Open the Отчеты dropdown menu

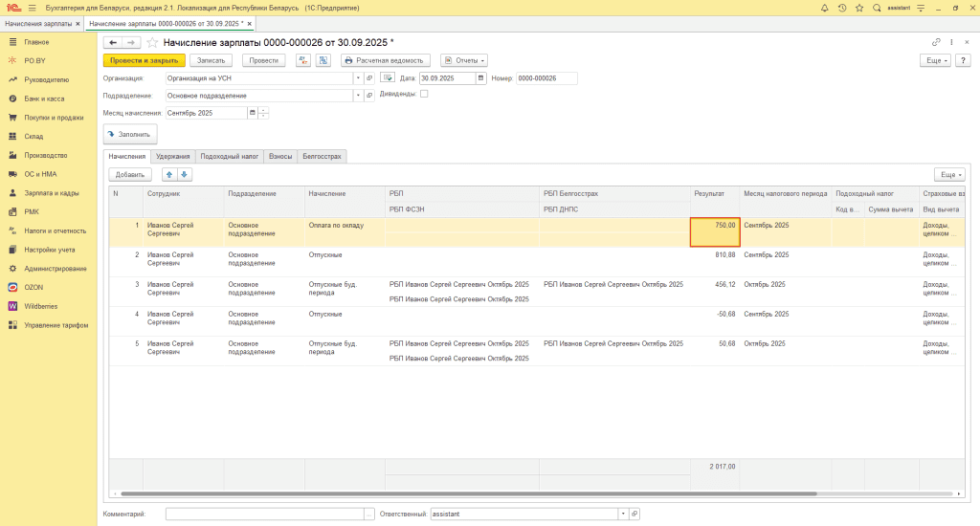point(464,60)
